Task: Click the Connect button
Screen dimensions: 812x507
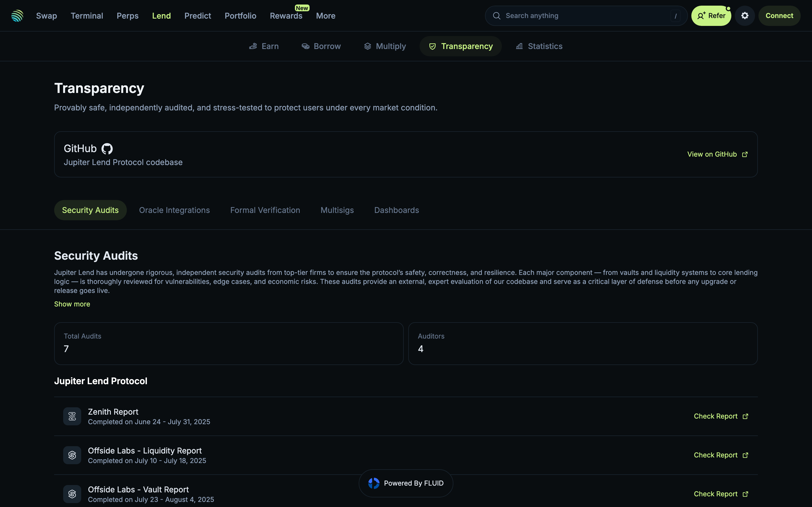Action: pyautogui.click(x=780, y=15)
